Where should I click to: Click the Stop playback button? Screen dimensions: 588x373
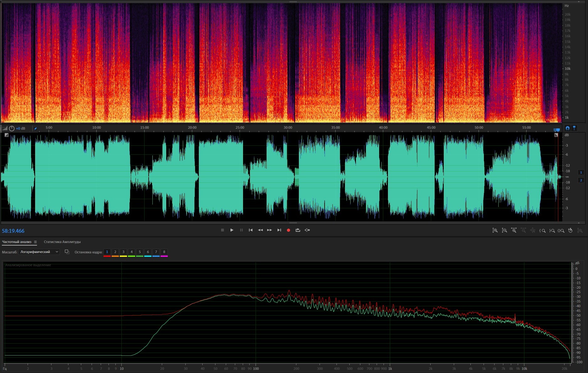pos(222,230)
